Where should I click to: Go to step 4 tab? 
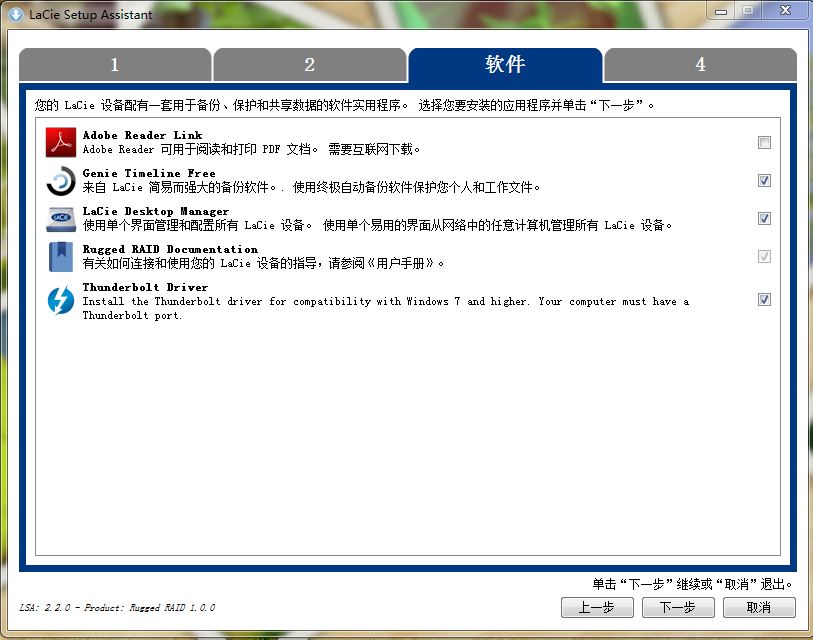(700, 65)
